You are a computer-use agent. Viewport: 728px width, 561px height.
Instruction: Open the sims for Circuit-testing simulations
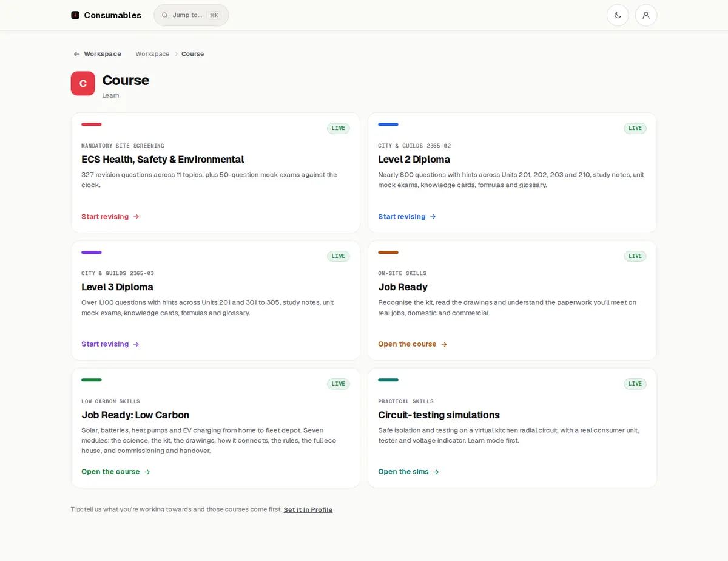click(409, 472)
